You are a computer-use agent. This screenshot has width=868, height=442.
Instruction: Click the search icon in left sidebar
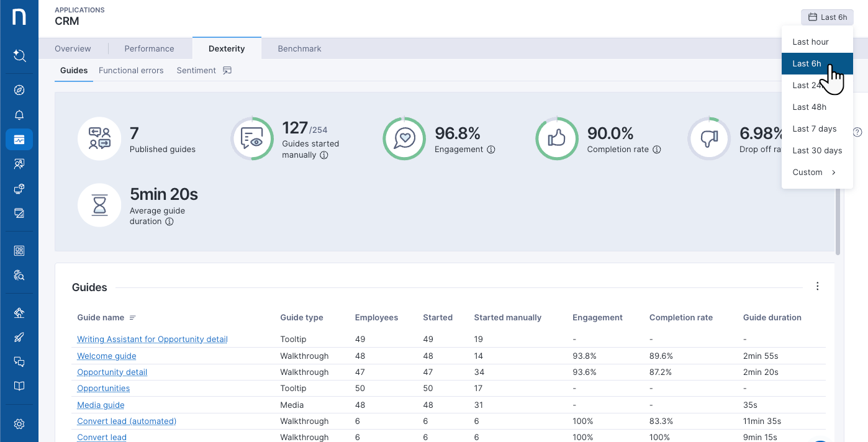(x=19, y=56)
